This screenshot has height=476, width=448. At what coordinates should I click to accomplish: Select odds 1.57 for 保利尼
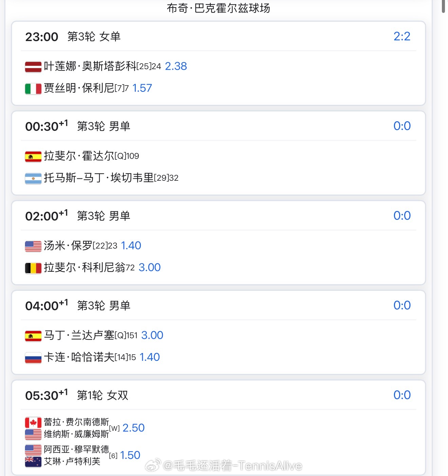coord(142,88)
